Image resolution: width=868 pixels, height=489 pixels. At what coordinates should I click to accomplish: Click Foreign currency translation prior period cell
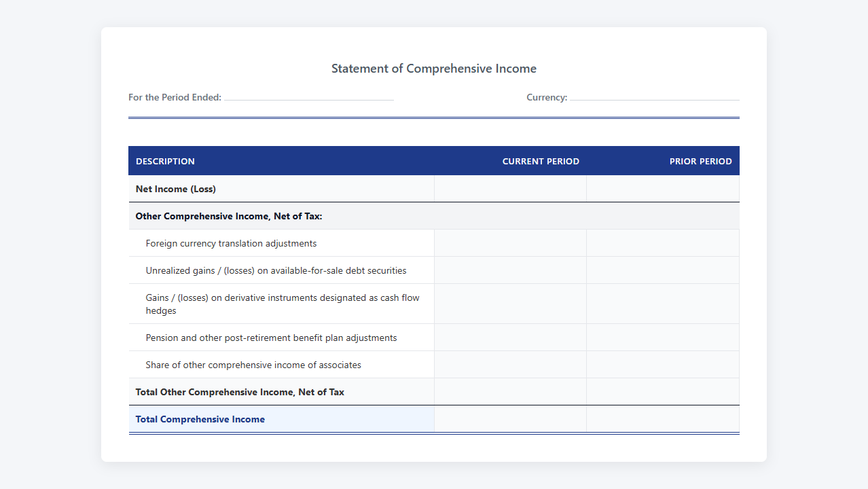tap(663, 243)
